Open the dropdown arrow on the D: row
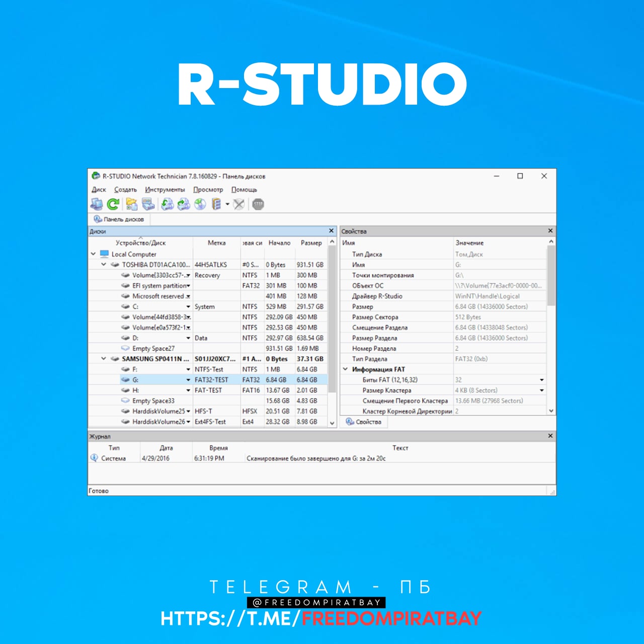Image resolution: width=644 pixels, height=644 pixels. coord(188,338)
